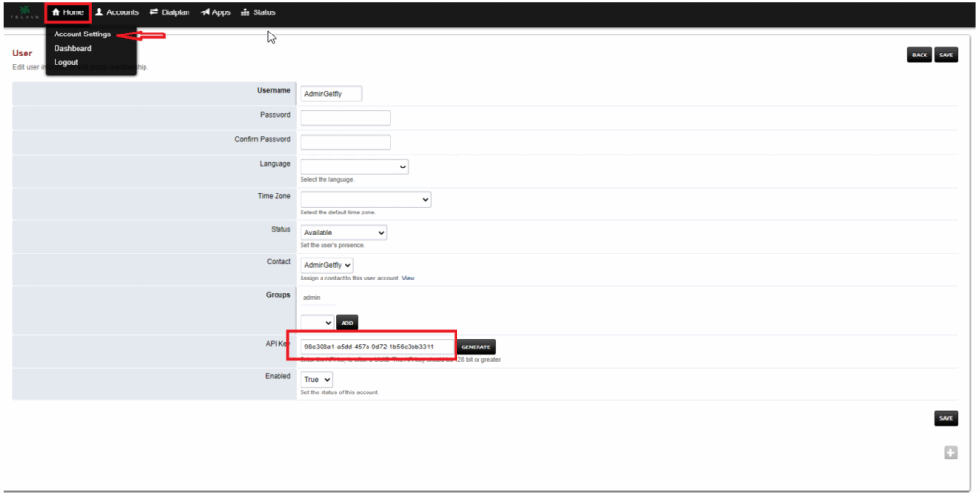Click the green logo in the top bar
This screenshot has height=493, width=980.
[x=25, y=12]
